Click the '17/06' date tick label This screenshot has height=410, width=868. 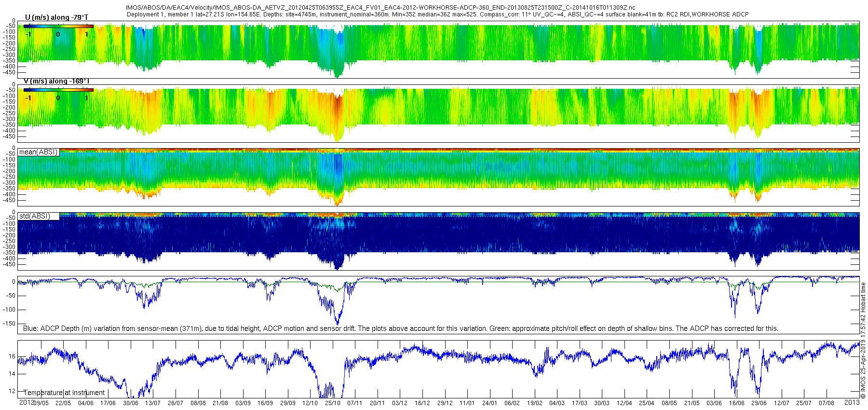108,403
